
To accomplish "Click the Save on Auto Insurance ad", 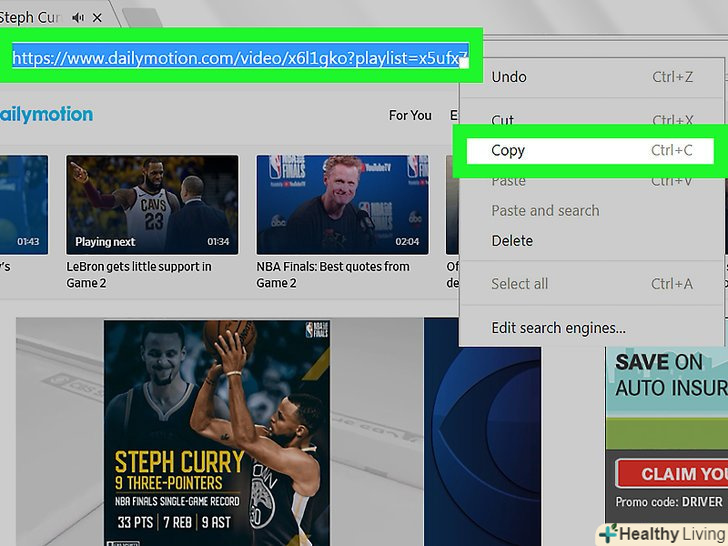I will click(667, 435).
